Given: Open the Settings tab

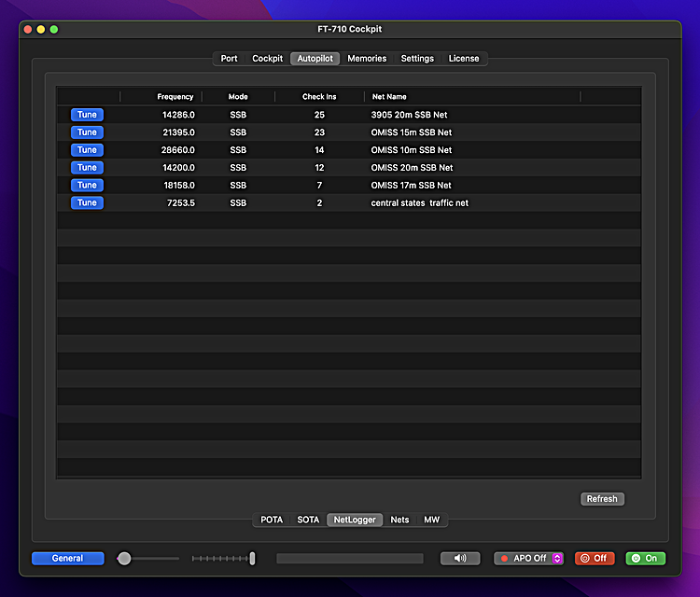Looking at the screenshot, I should [417, 59].
